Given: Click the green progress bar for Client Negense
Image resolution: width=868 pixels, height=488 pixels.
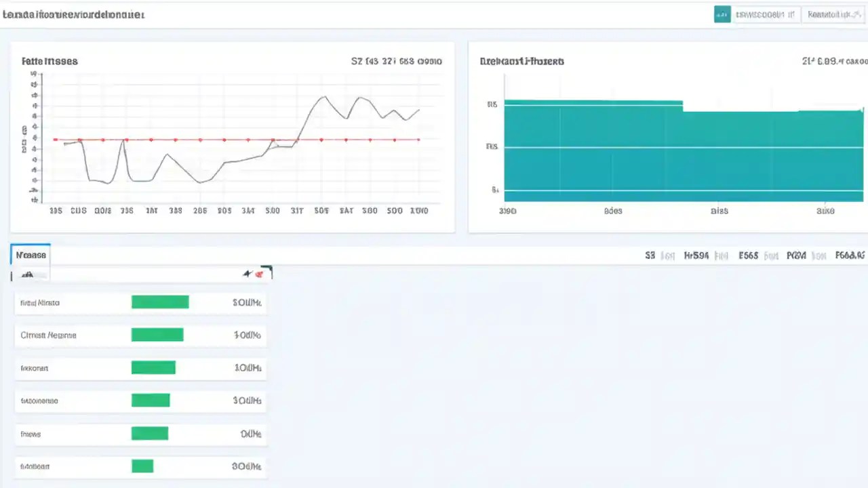Looking at the screenshot, I should (x=157, y=335).
